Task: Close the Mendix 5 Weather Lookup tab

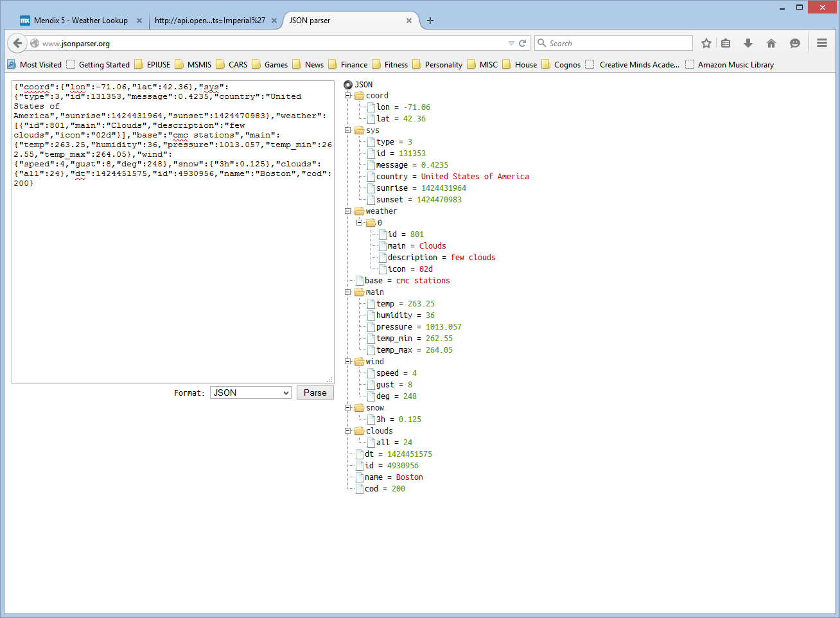Action: pos(139,21)
